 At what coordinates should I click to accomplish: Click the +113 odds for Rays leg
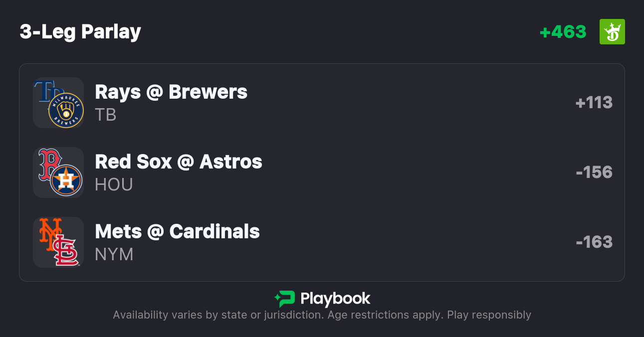[x=594, y=103]
